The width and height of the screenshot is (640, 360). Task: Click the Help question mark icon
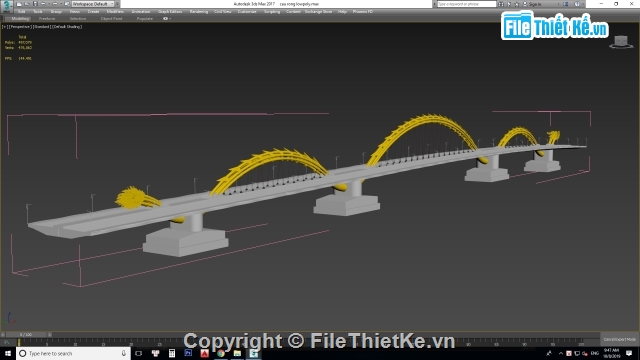pos(577,4)
